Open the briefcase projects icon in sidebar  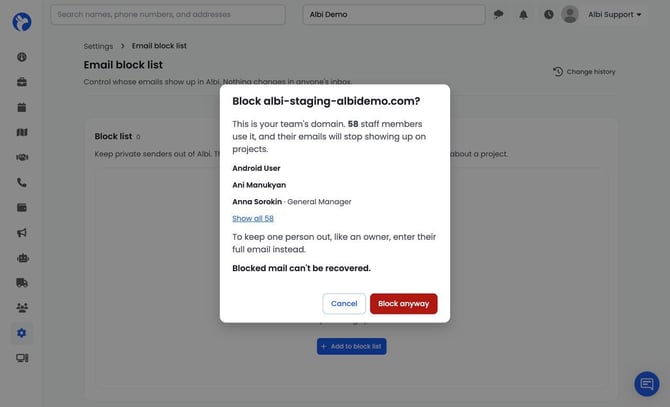pyautogui.click(x=22, y=82)
